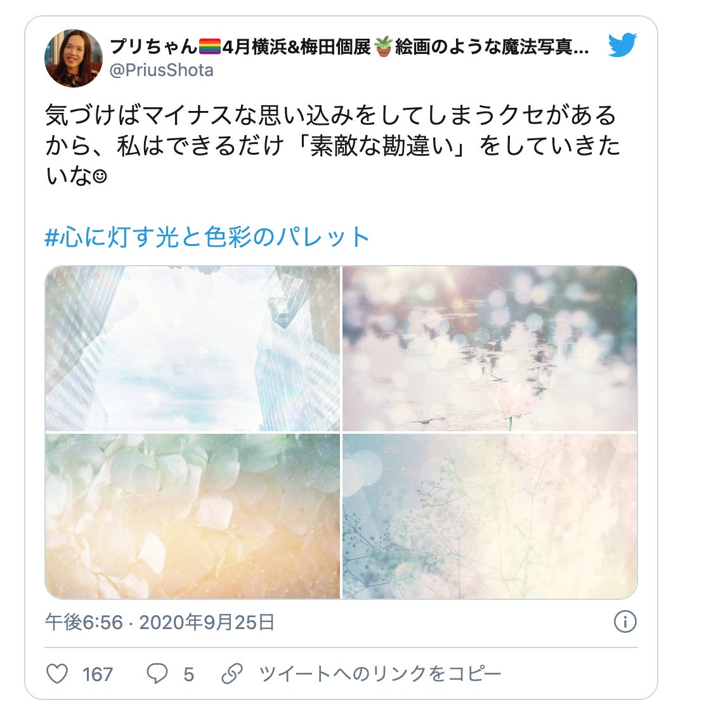The height and width of the screenshot is (728, 704).
Task: Open the baby's breath flower photo
Action: click(490, 516)
